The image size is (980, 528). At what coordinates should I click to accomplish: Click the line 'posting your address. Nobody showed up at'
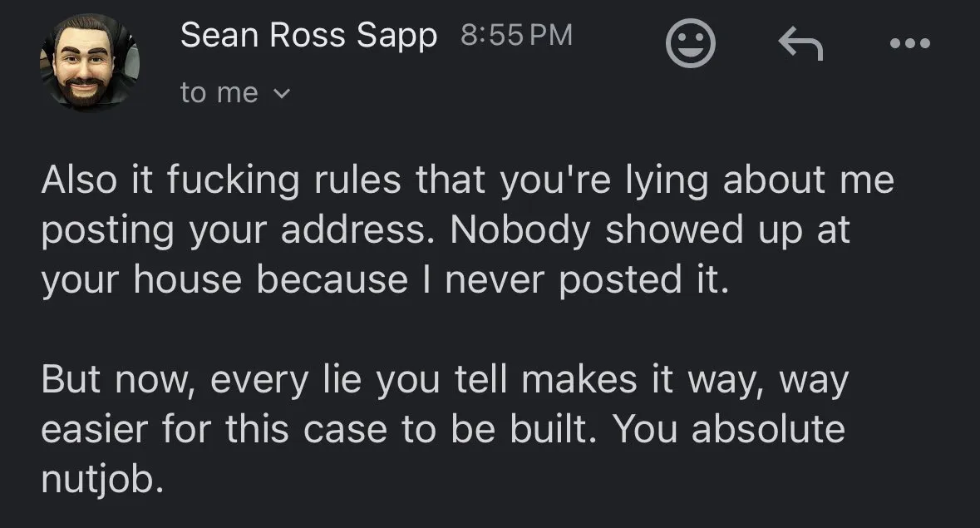(446, 231)
